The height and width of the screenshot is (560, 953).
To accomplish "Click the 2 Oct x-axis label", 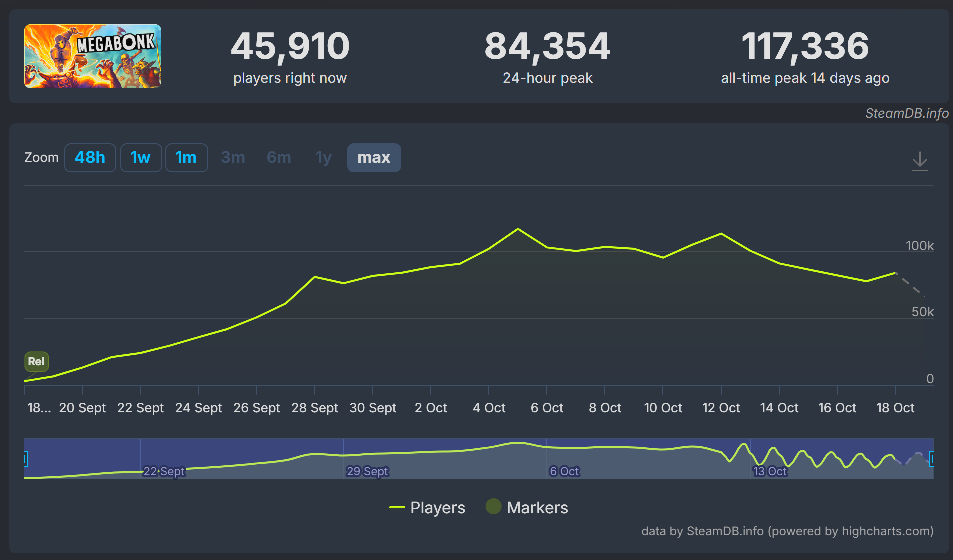I will coord(430,408).
